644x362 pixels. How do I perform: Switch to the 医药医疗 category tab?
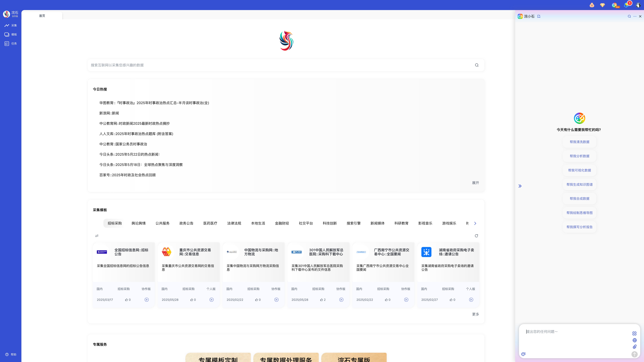click(x=210, y=223)
